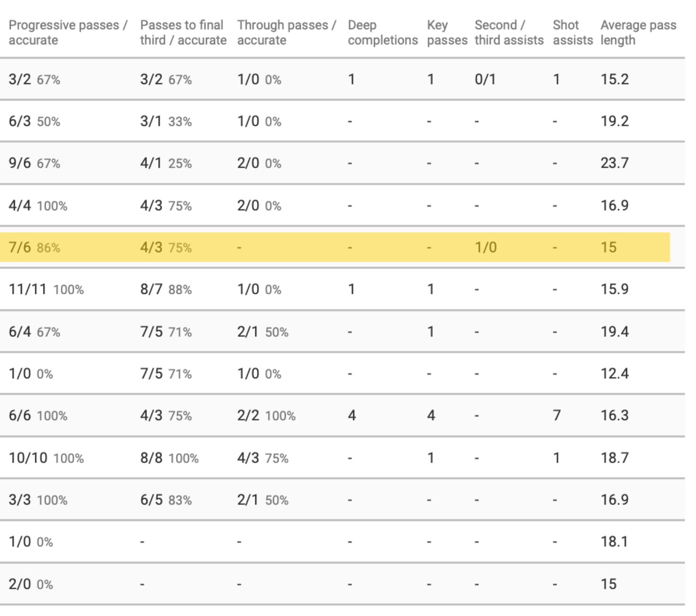
Task: Sort by Average pass length header
Action: pyautogui.click(x=638, y=32)
